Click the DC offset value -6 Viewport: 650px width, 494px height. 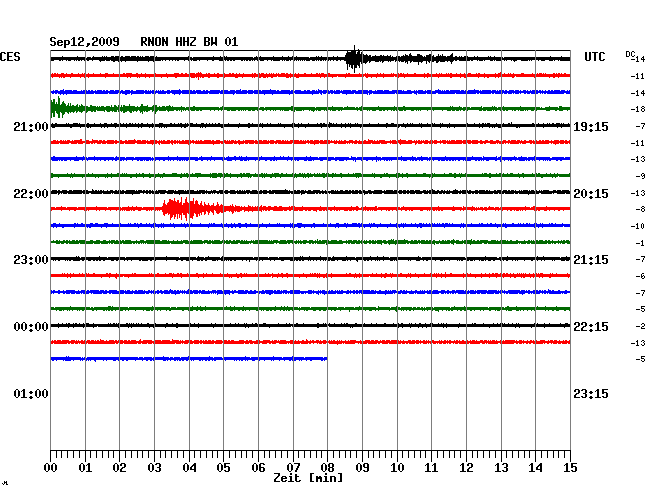[640, 276]
